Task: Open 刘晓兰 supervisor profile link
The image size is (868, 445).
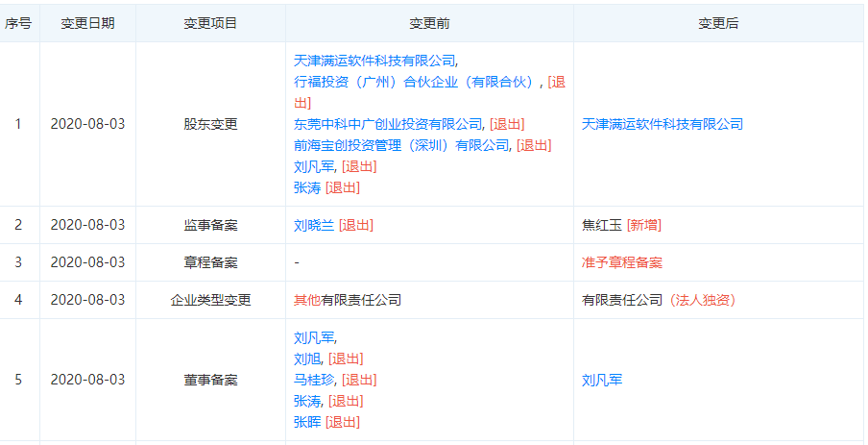Action: 313,225
